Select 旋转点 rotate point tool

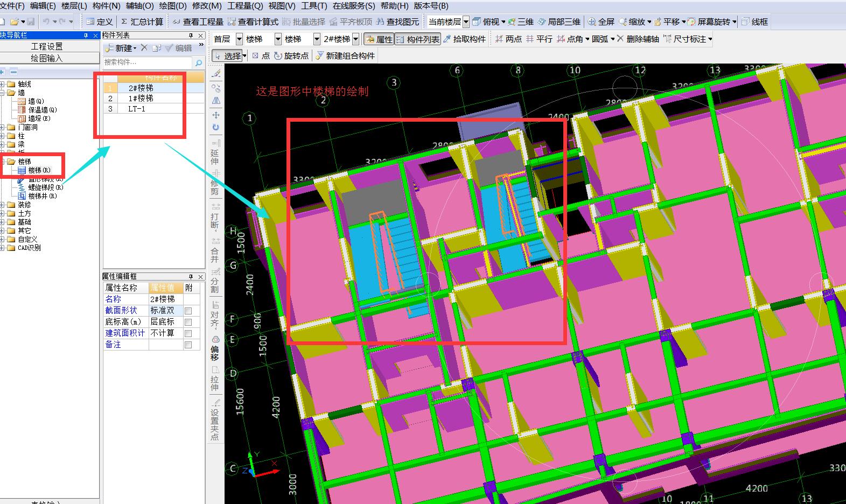tap(291, 55)
